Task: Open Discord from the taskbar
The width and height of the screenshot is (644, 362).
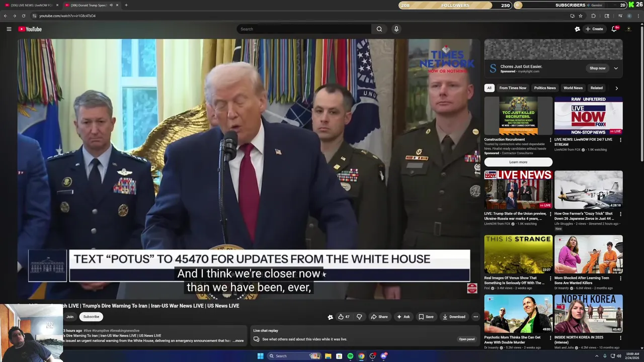Action: (x=384, y=356)
